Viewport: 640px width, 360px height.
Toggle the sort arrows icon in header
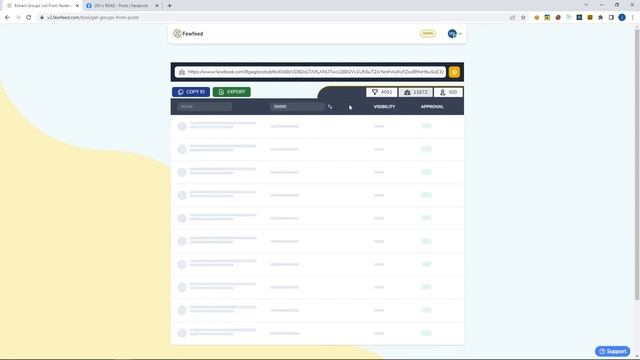(330, 107)
